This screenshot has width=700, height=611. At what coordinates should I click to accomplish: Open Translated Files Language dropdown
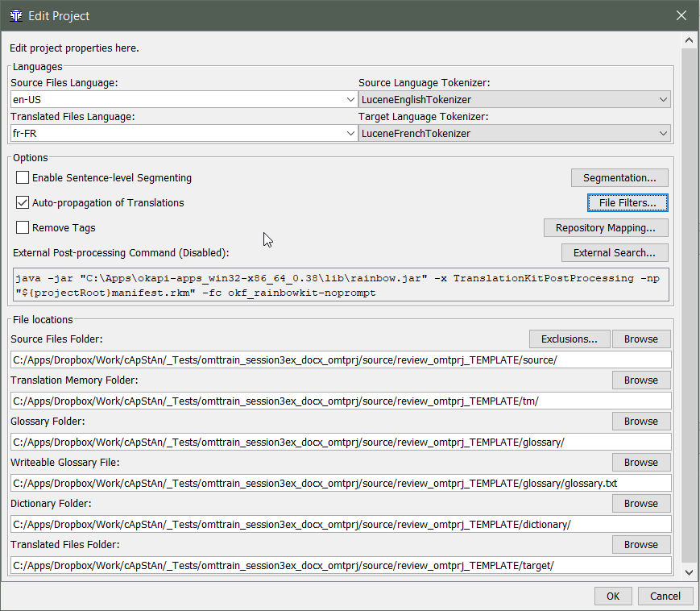[351, 134]
